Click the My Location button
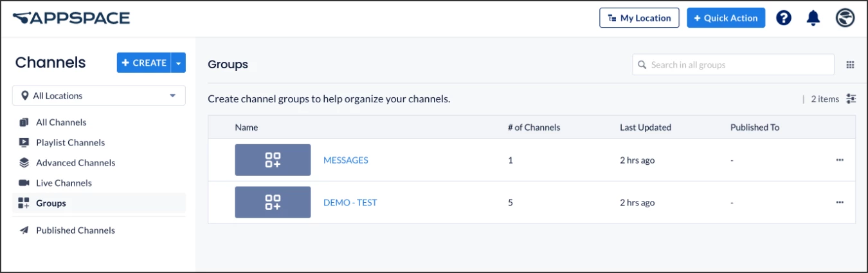The height and width of the screenshot is (273, 868). tap(639, 18)
